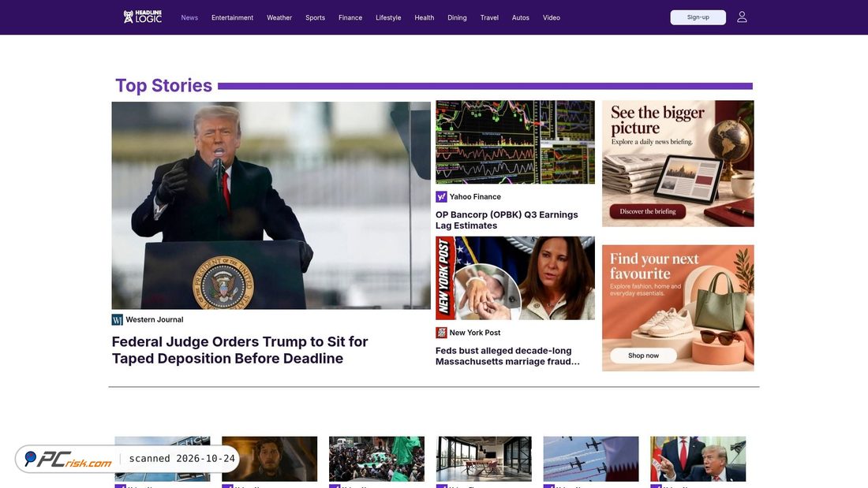The image size is (868, 488).
Task: Click the New York Post source icon
Action: tap(441, 333)
